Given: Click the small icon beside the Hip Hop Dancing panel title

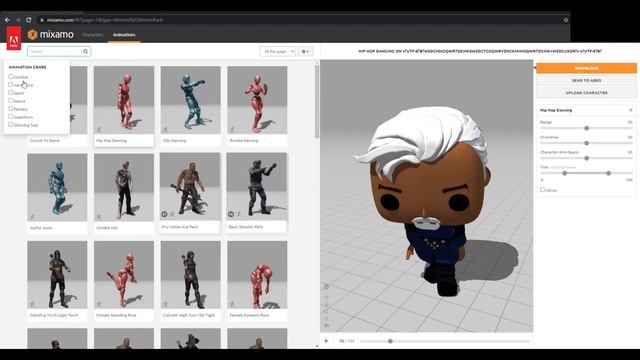Looking at the screenshot, I should 630,110.
